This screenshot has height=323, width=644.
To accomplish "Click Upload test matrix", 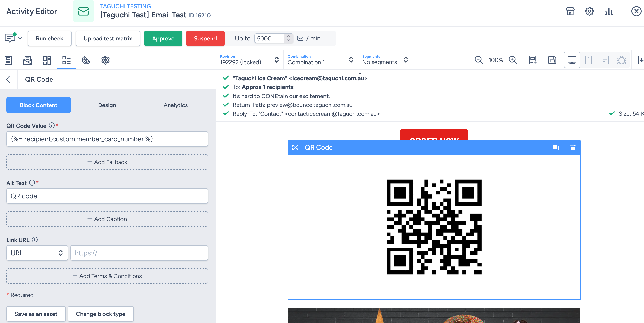I will pyautogui.click(x=108, y=39).
